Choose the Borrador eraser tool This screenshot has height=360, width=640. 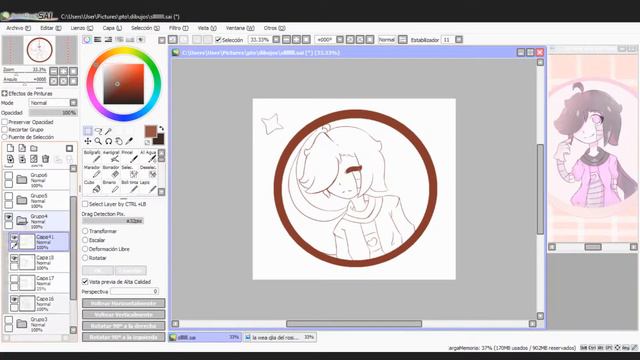(x=111, y=171)
